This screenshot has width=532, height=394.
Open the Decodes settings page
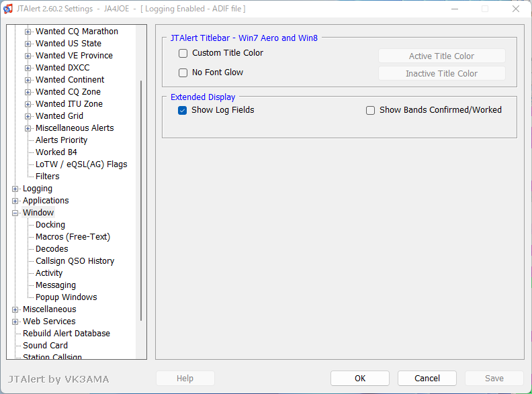click(52, 249)
